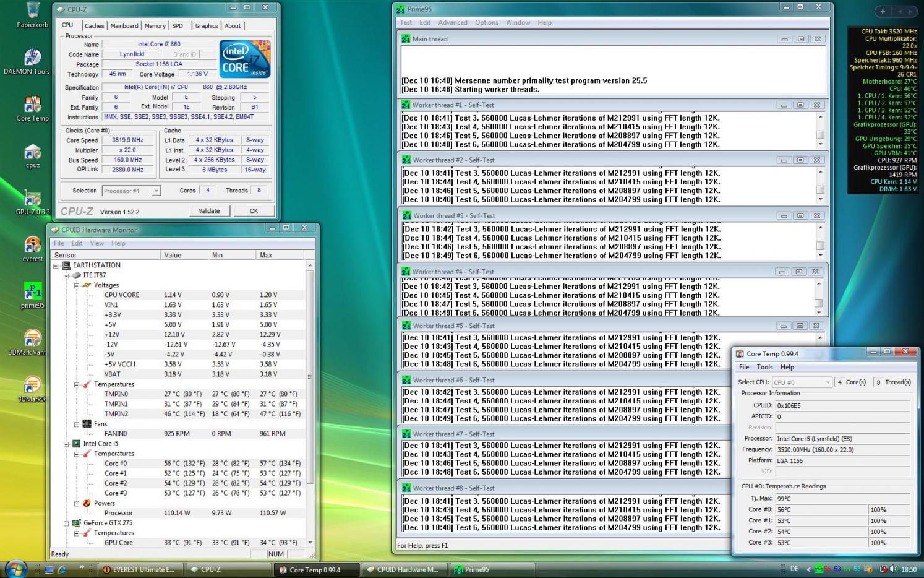Click the EARTHSTATION computer icon
The height and width of the screenshot is (578, 924).
(67, 265)
